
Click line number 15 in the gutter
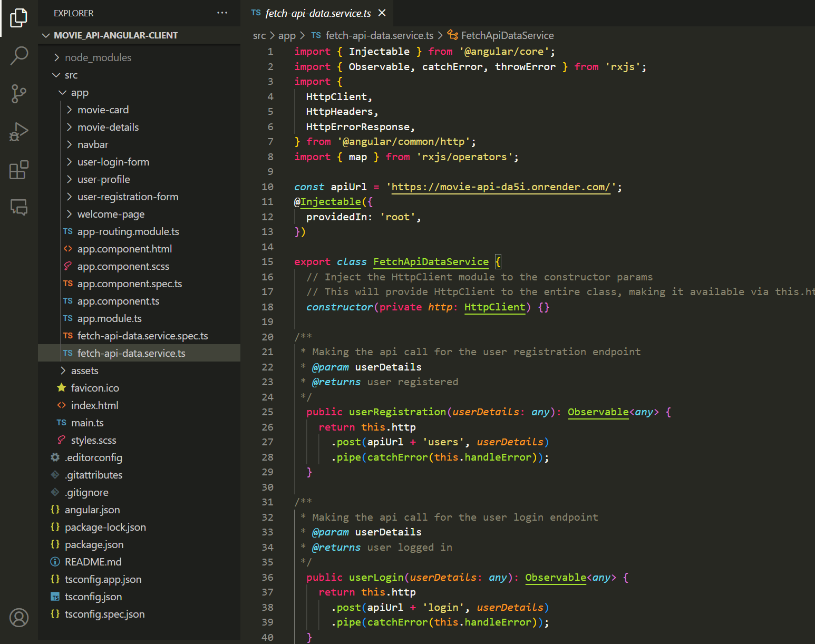point(267,262)
